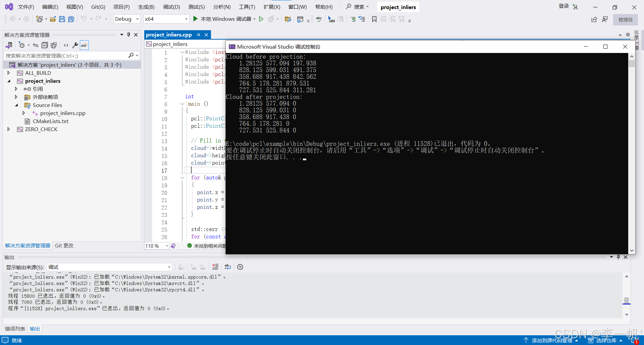This screenshot has width=644, height=345.
Task: Select project_inliers.cpp in Solution Explorer
Action: pyautogui.click(x=63, y=113)
